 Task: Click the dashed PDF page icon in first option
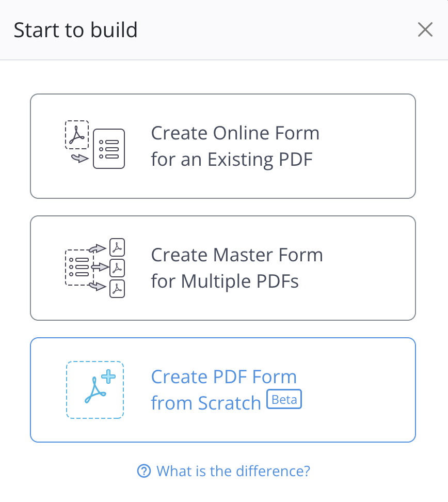pyautogui.click(x=77, y=135)
